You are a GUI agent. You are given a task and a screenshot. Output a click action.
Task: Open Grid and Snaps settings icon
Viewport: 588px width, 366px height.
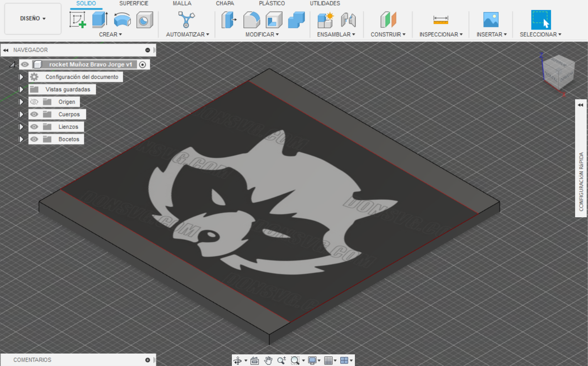pyautogui.click(x=328, y=361)
